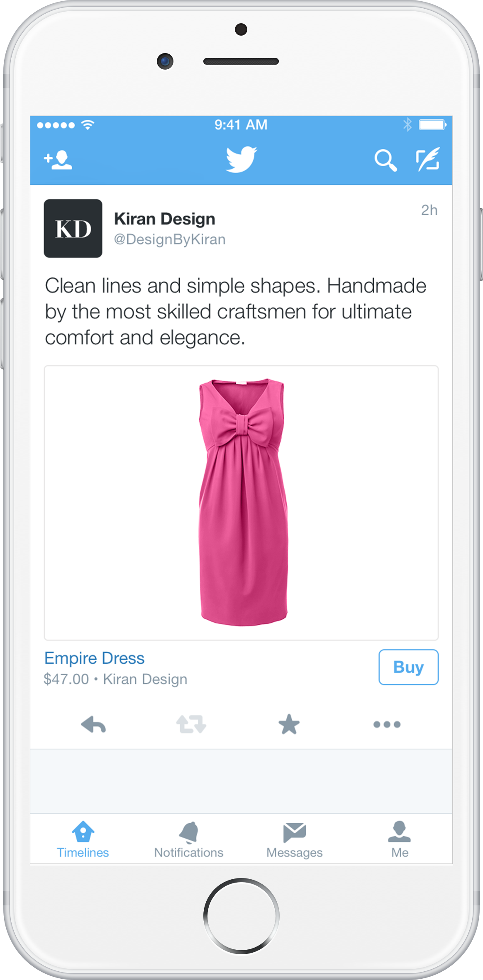The image size is (483, 980).
Task: Open Kiran Design account name
Action: [165, 219]
